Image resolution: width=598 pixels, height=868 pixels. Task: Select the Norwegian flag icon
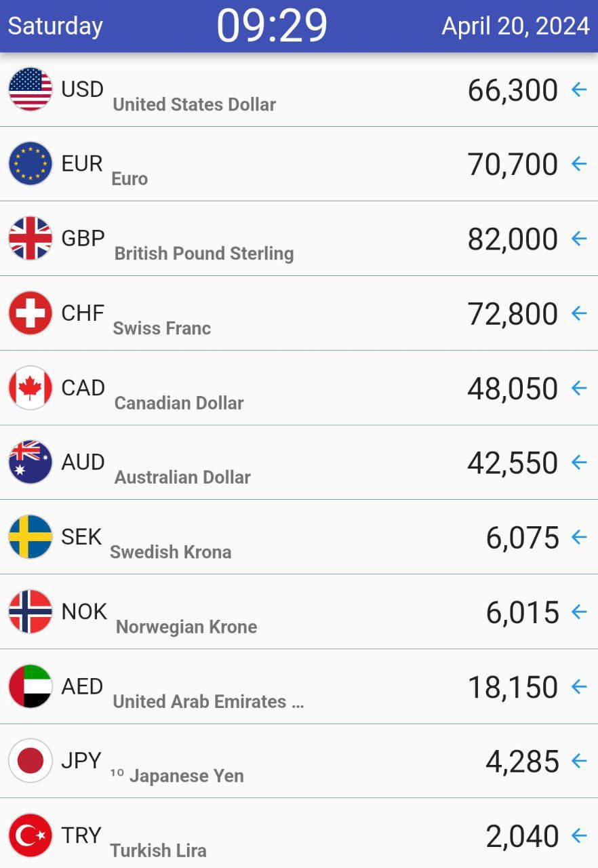[31, 612]
